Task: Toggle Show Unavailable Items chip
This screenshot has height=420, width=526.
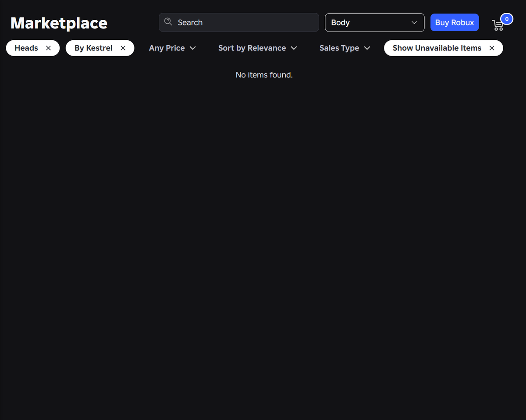Action: [x=444, y=48]
